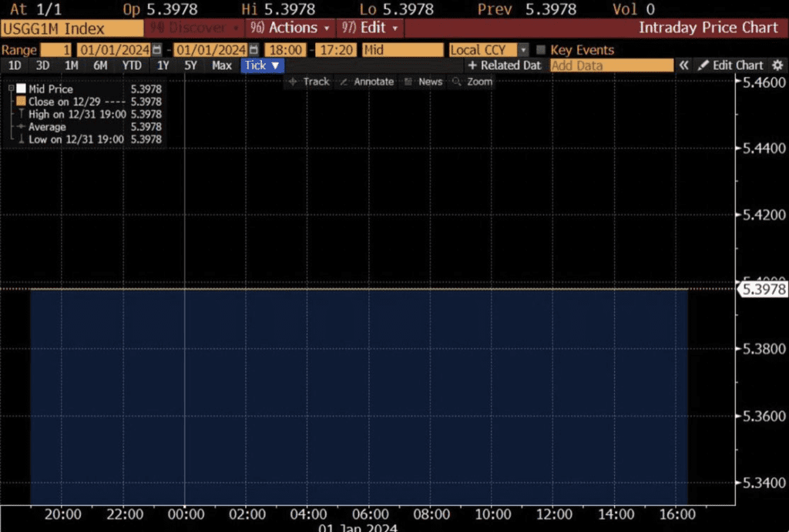The width and height of the screenshot is (789, 532).
Task: Click the Related Data button
Action: (505, 65)
